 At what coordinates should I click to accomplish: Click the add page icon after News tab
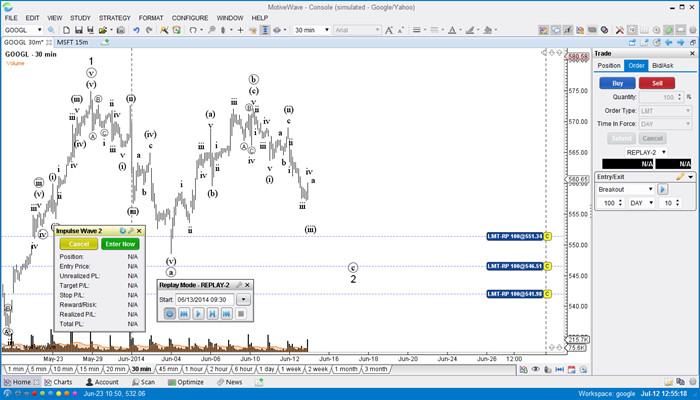coord(259,382)
